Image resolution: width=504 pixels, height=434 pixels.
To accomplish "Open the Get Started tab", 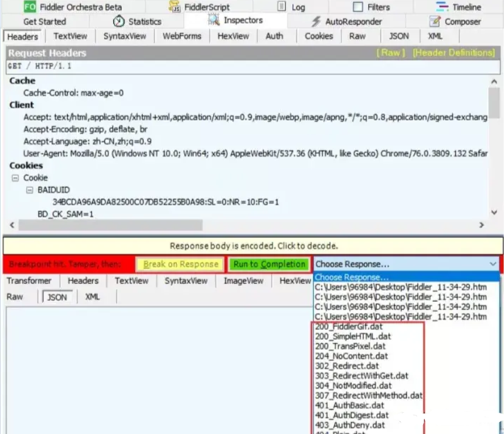I will 45,21.
